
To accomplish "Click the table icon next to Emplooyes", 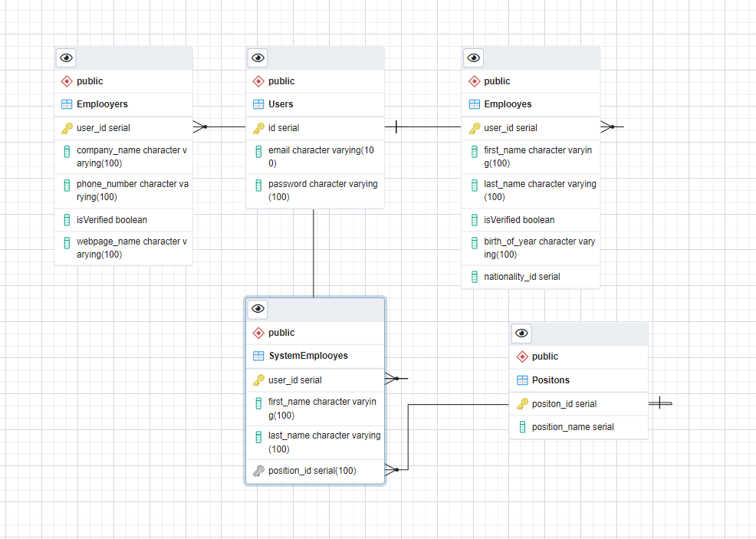I will coord(474,104).
